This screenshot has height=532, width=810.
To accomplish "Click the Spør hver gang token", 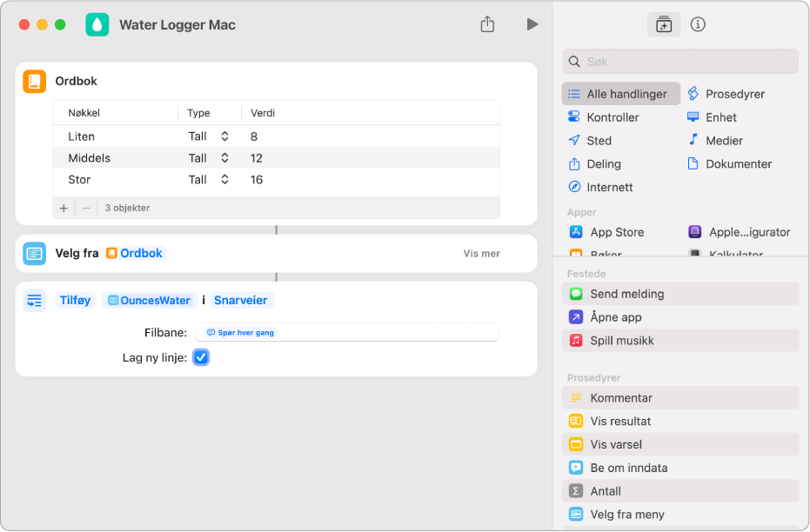I will pos(240,333).
